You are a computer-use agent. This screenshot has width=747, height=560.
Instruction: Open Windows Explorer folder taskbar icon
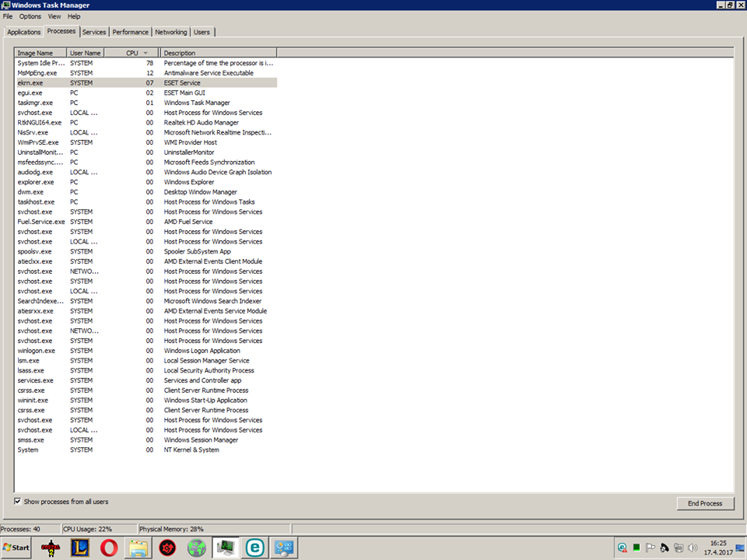[139, 548]
